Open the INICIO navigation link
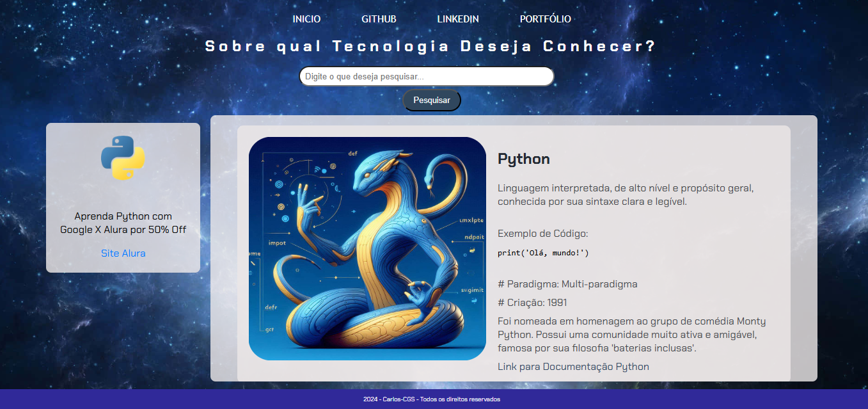This screenshot has height=409, width=868. tap(306, 19)
